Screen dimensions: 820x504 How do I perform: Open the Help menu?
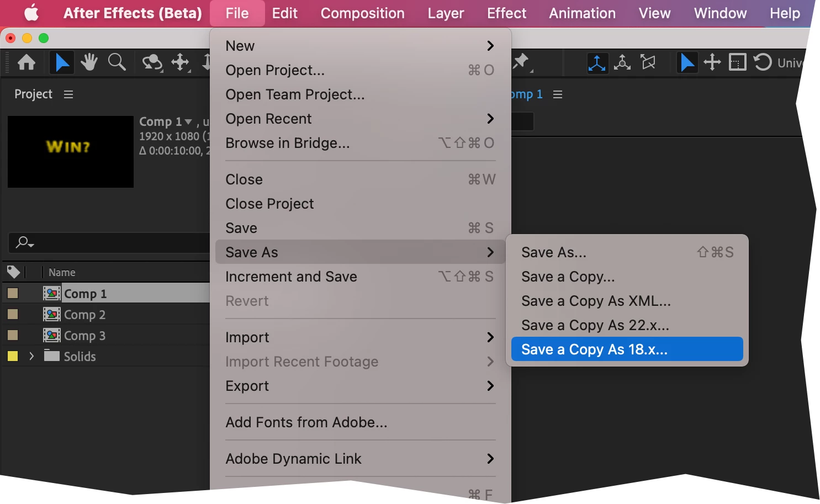[x=785, y=13]
